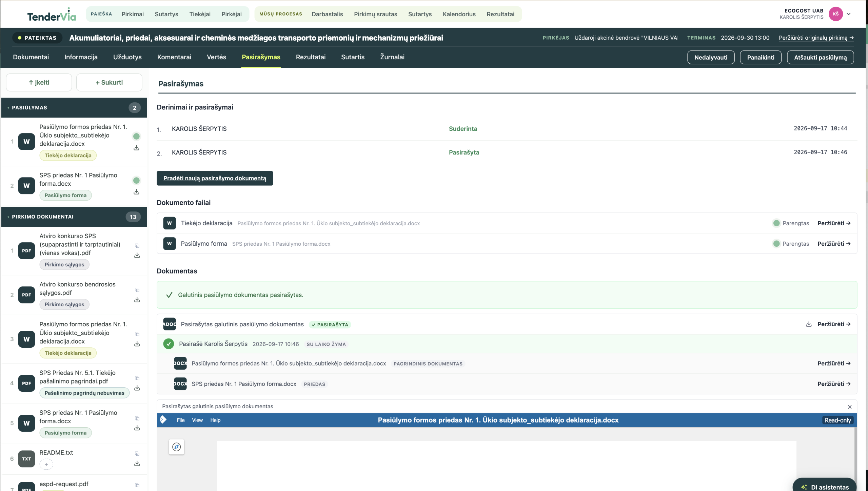Copy Atviro konkurso bendrosios sąlygos pdf
Viewport: 868px width, 491px height.
[137, 290]
